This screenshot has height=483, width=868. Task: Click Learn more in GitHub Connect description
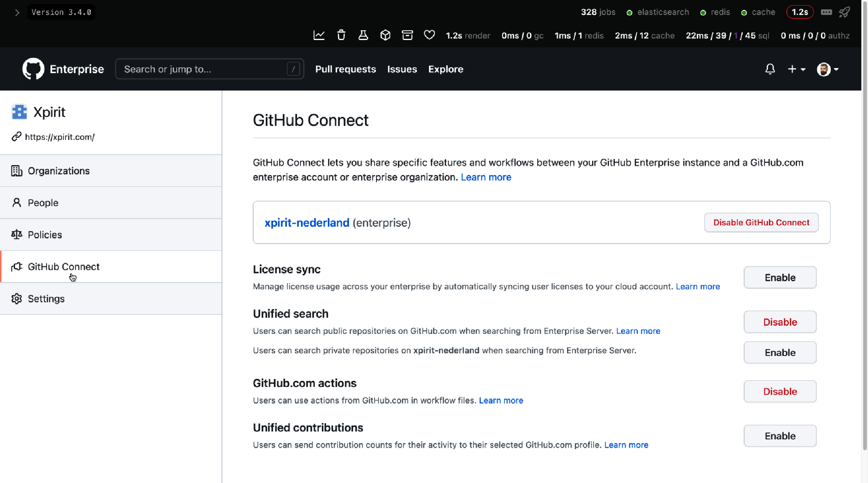coord(486,177)
